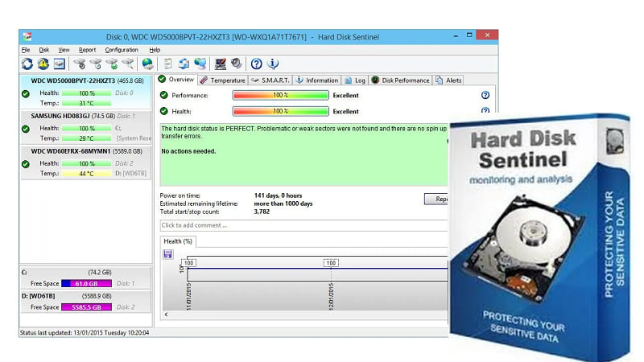Click the Health 100 % gradient bar

(x=280, y=111)
